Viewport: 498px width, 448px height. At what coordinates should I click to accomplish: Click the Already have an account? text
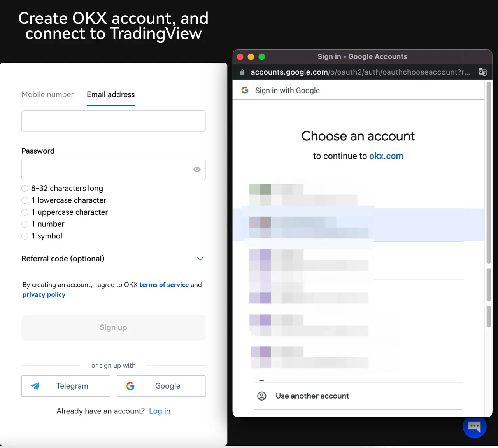pyautogui.click(x=100, y=411)
